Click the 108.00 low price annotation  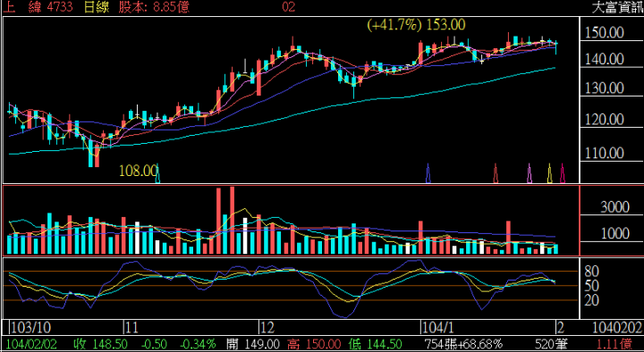[x=138, y=171]
